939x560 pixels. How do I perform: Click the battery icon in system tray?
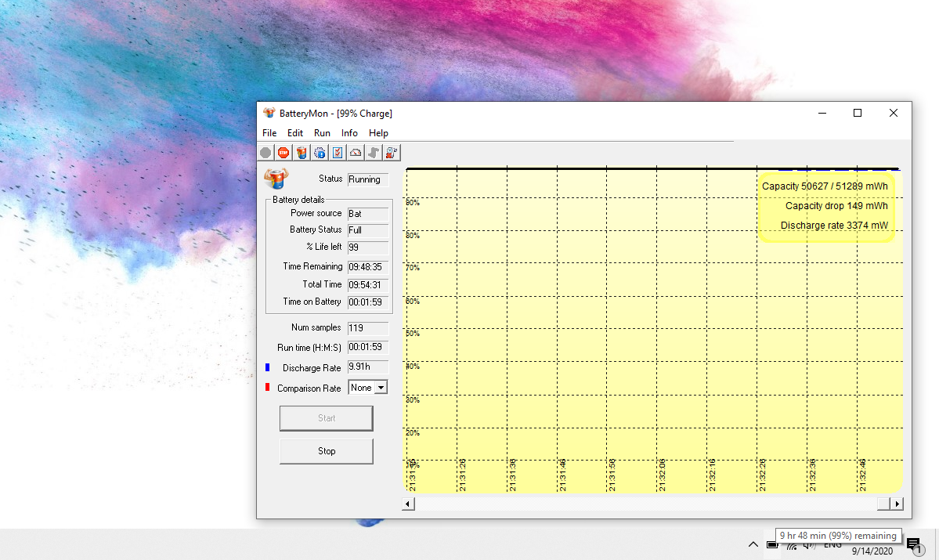[x=772, y=545]
